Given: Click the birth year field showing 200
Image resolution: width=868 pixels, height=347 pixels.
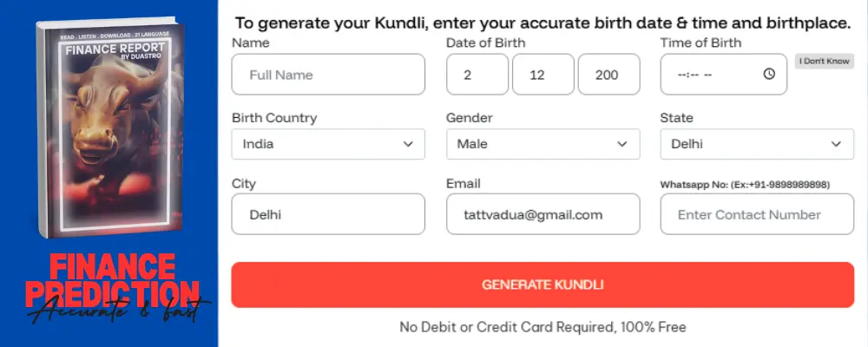Looking at the screenshot, I should pyautogui.click(x=608, y=75).
